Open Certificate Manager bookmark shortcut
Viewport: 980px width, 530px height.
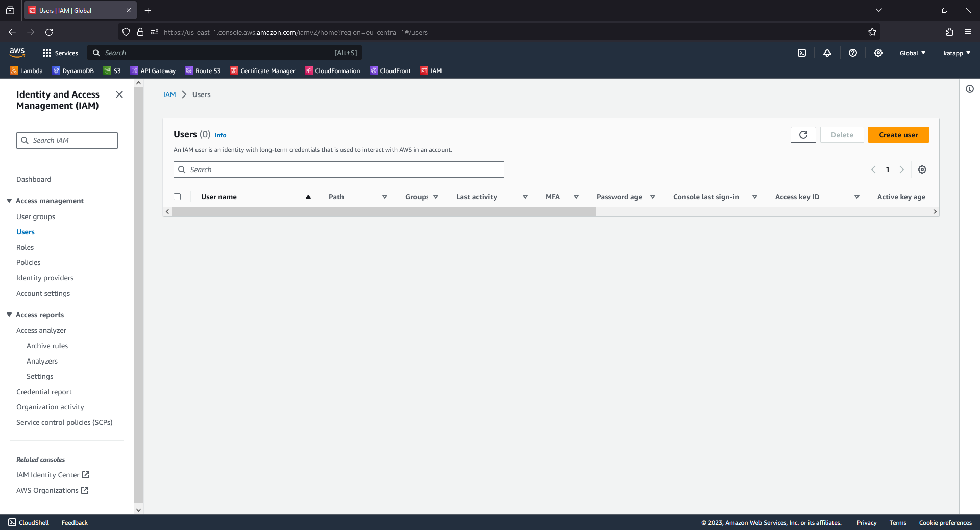pos(263,70)
